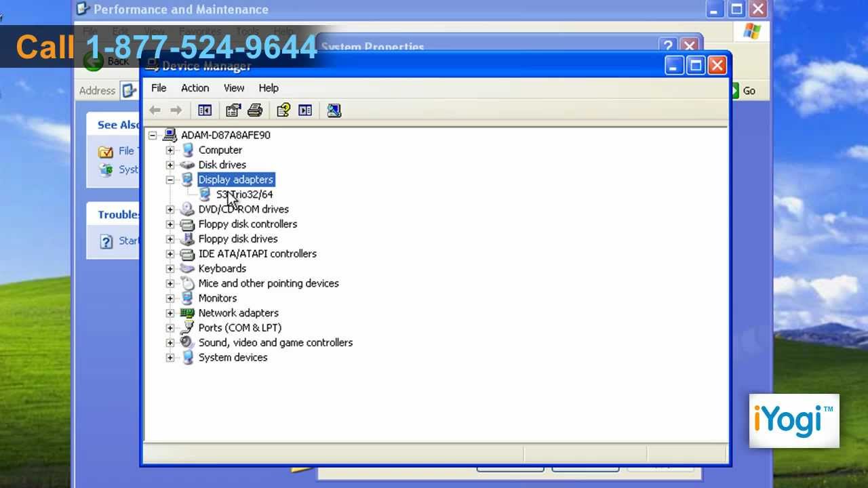
Task: Select the Display adapters label
Action: (x=236, y=180)
